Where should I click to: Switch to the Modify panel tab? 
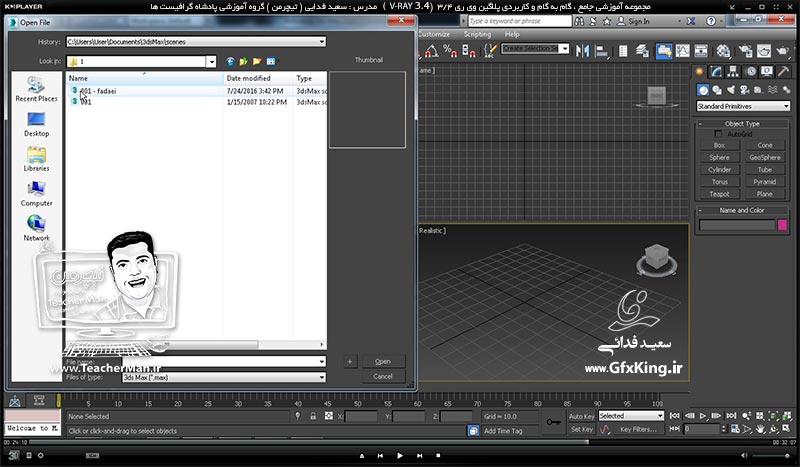pos(716,71)
